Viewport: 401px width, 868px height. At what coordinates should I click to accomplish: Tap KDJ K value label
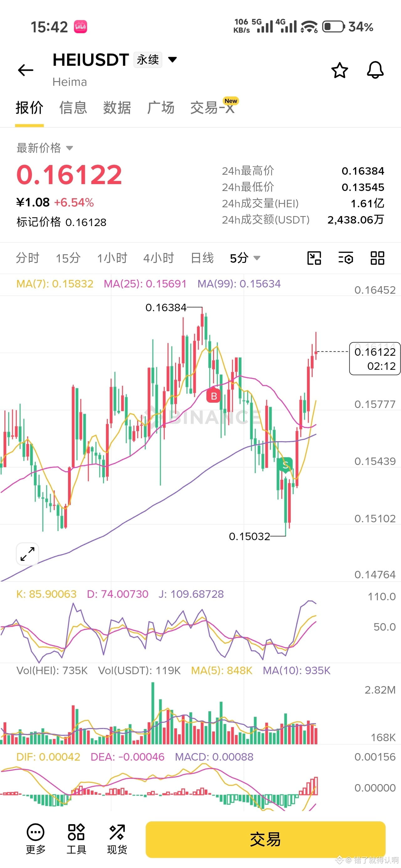[x=47, y=594]
